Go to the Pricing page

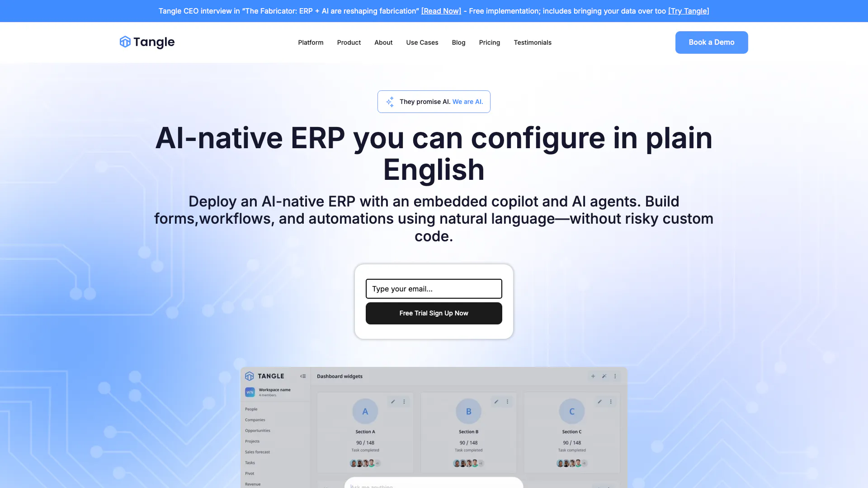[x=489, y=42]
